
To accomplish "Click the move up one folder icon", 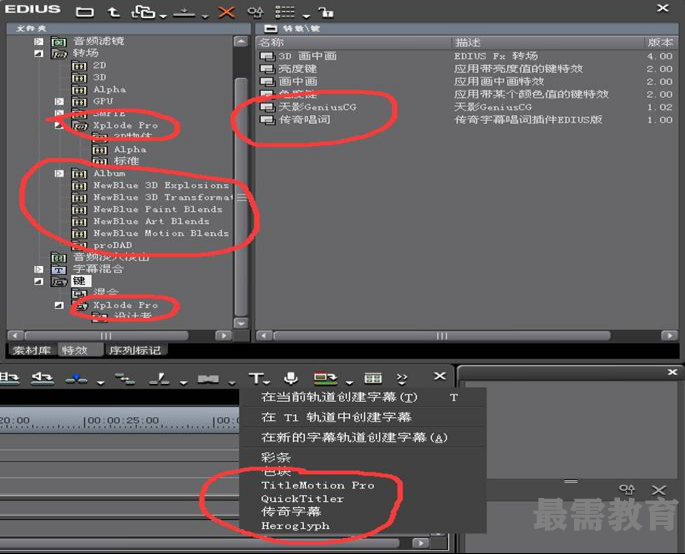I will tap(114, 12).
